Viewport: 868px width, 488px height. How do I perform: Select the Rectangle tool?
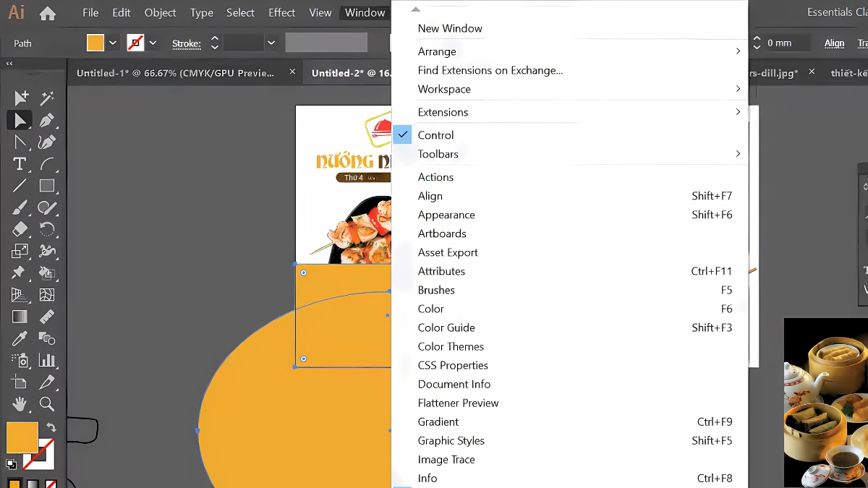pyautogui.click(x=47, y=186)
